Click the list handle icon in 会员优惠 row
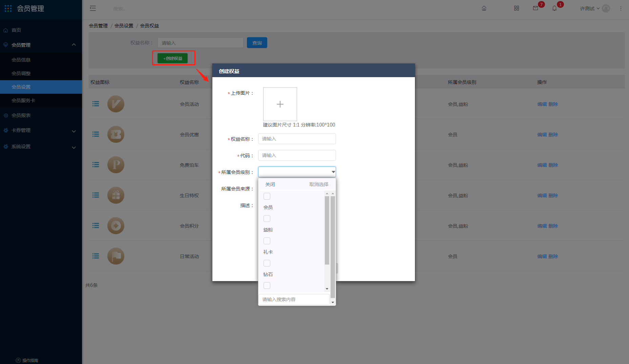The height and width of the screenshot is (364, 629). pyautogui.click(x=96, y=134)
